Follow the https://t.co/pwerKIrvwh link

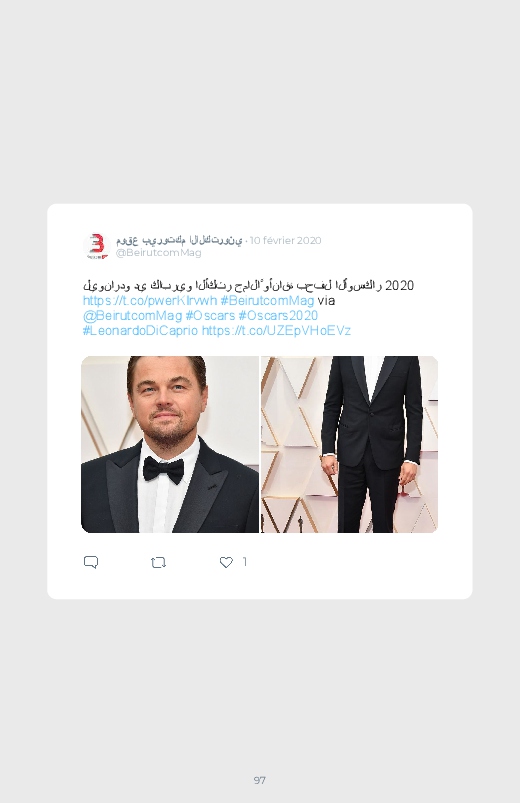pyautogui.click(x=150, y=300)
